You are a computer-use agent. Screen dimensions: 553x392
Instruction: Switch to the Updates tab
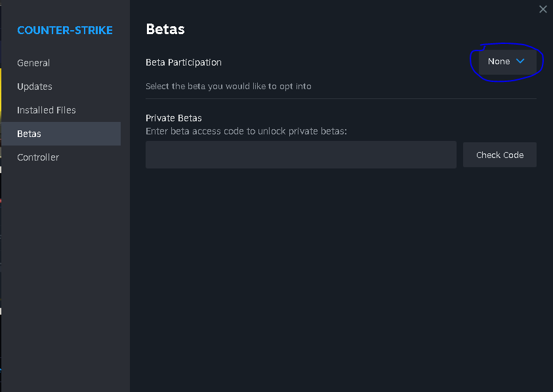point(35,87)
